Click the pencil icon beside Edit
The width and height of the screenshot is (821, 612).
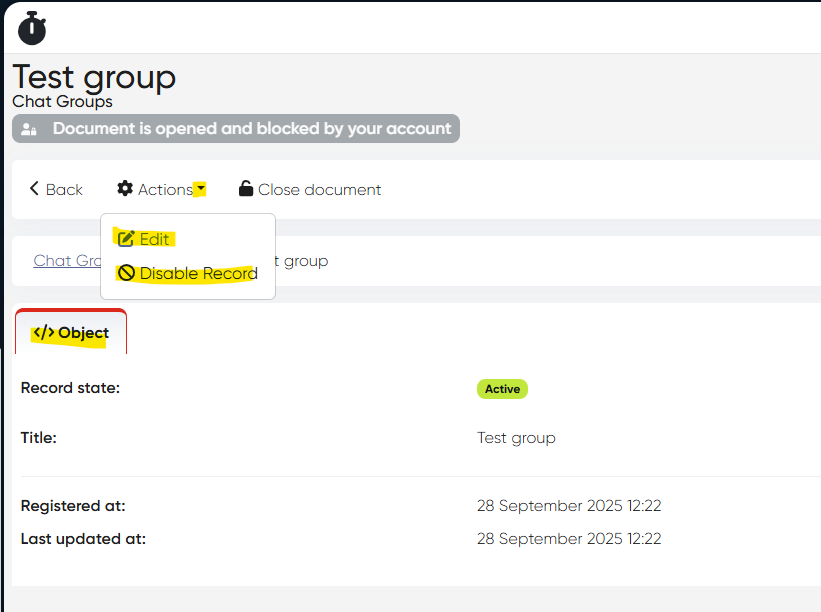click(x=126, y=239)
